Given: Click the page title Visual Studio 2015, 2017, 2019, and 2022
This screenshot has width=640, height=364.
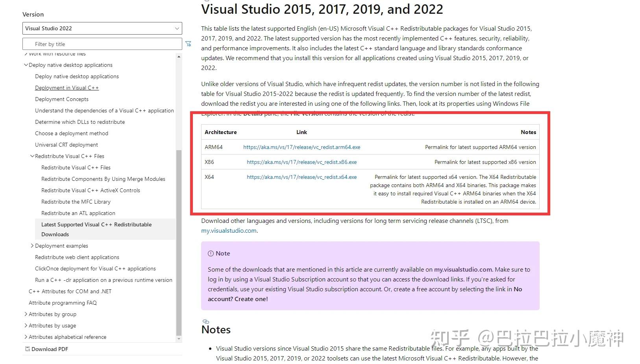Looking at the screenshot, I should (x=322, y=9).
